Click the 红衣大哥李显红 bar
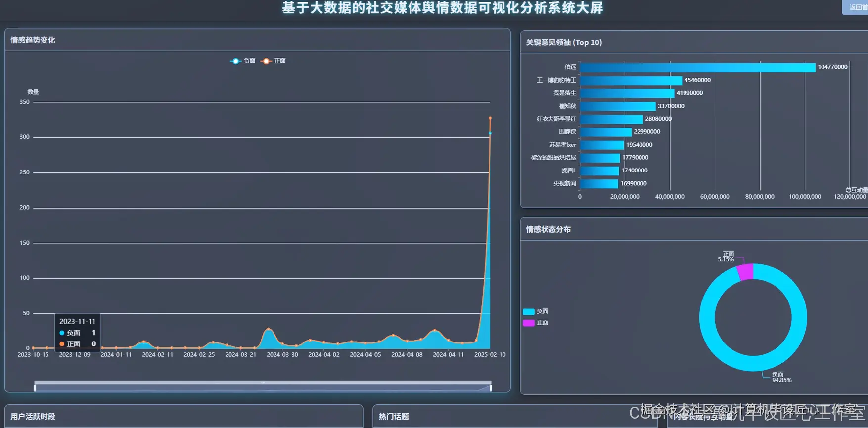The height and width of the screenshot is (428, 868). [611, 119]
